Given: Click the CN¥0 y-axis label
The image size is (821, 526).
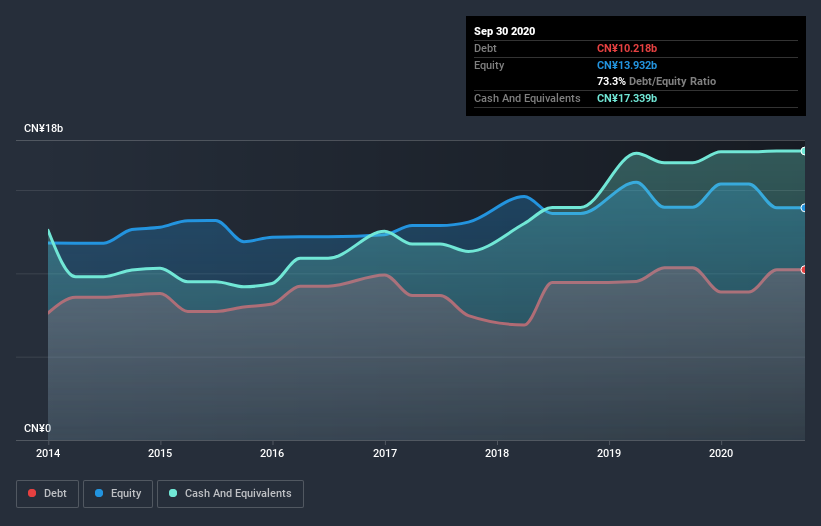Looking at the screenshot, I should click(x=37, y=428).
